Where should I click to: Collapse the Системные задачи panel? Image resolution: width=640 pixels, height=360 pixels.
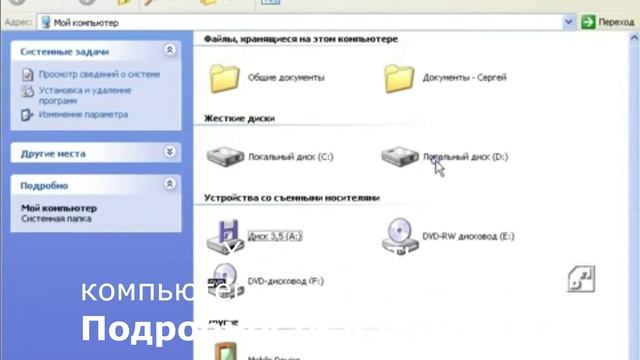pyautogui.click(x=170, y=50)
